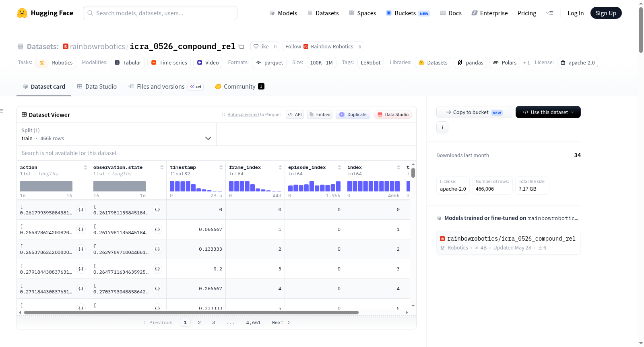Click the Sign Up button
This screenshot has width=644, height=347.
pos(606,13)
